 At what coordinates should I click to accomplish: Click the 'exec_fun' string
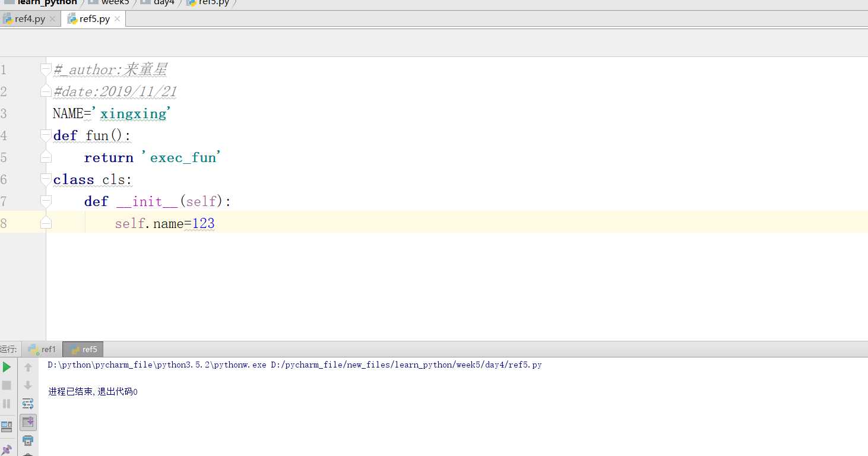click(181, 157)
